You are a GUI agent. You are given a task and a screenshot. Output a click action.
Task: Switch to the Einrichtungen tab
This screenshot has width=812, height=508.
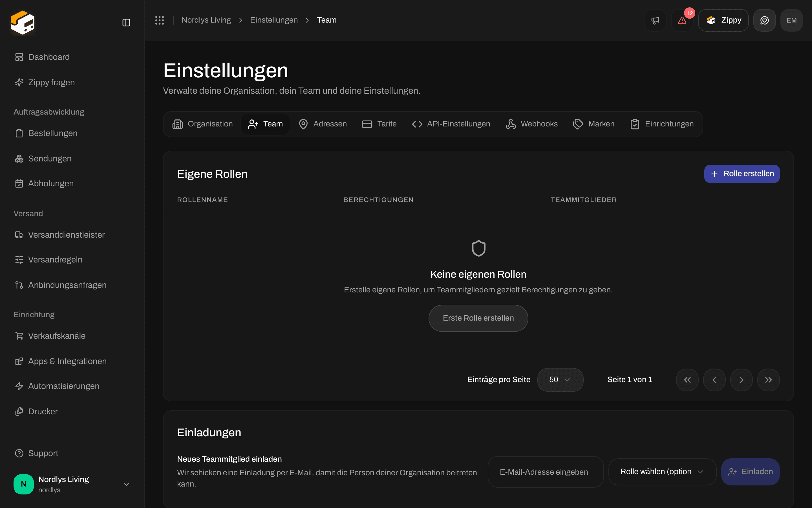coord(662,124)
